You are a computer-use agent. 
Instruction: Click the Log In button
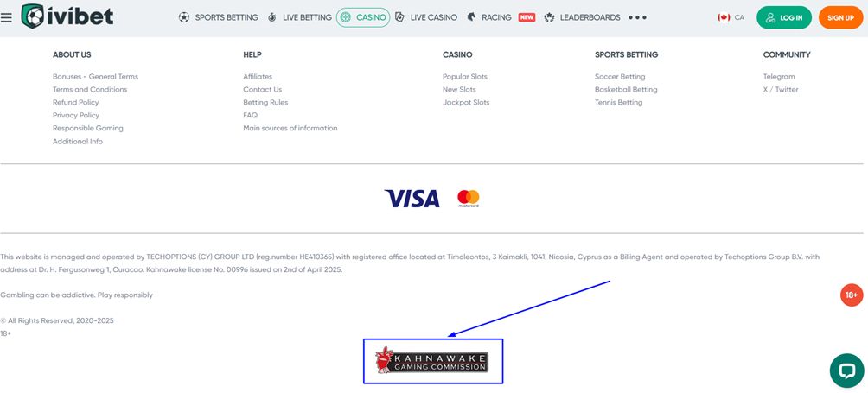(784, 17)
